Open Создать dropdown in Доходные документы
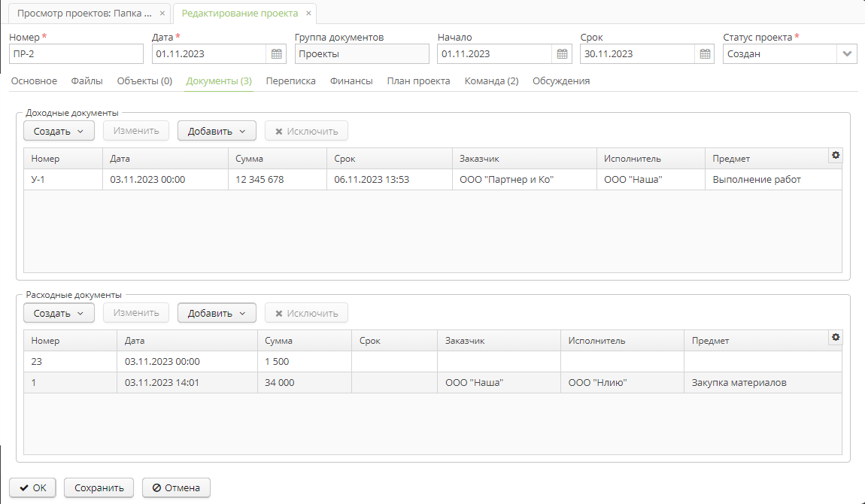The width and height of the screenshot is (865, 504). point(59,131)
